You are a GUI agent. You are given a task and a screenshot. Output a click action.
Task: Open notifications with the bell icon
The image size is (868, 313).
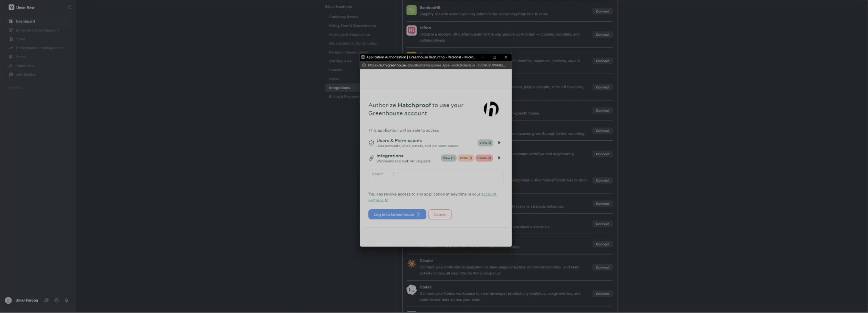click(x=67, y=300)
